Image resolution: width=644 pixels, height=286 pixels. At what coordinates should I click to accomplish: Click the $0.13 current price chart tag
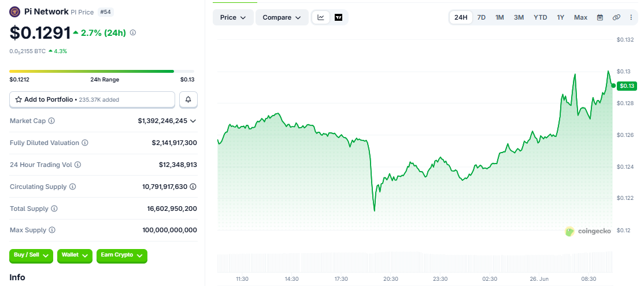627,86
